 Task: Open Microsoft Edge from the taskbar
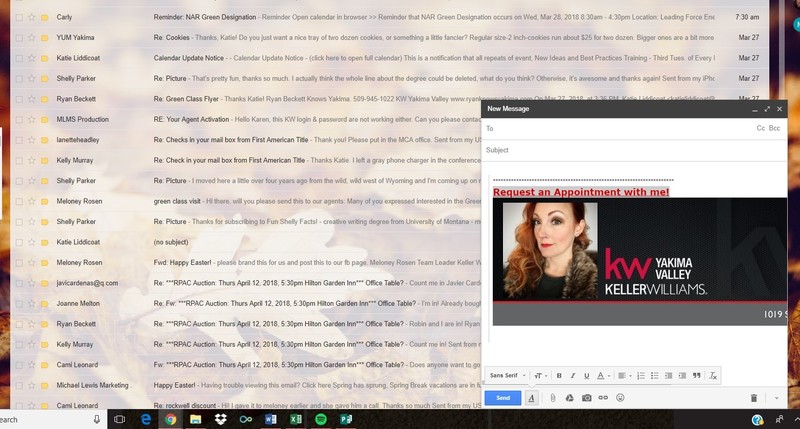[x=146, y=419]
